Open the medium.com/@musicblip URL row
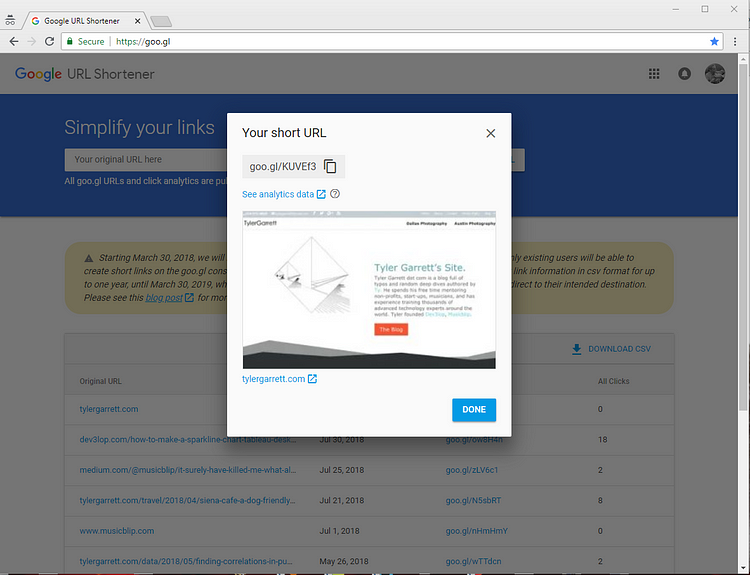Image resolution: width=750 pixels, height=575 pixels. (188, 470)
